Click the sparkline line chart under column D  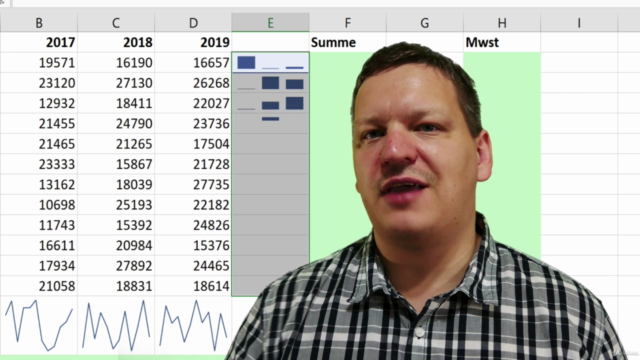(193, 326)
